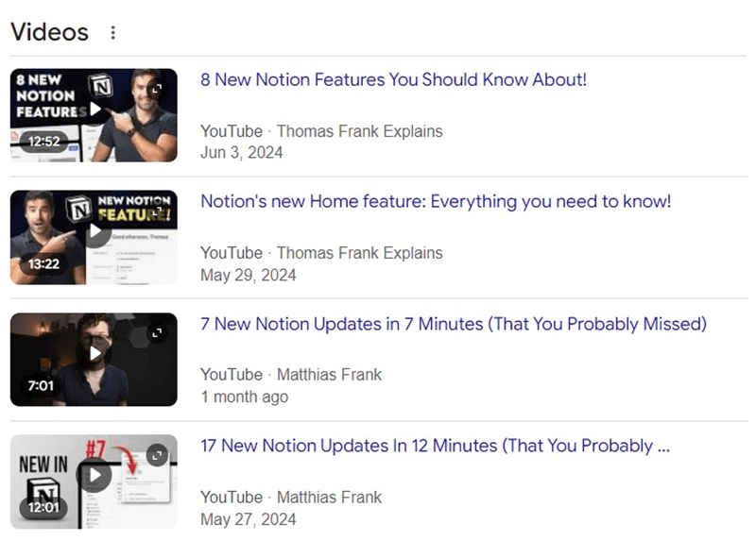
Task: Enlarge the 7:01 video thumbnail preview
Action: point(158,332)
